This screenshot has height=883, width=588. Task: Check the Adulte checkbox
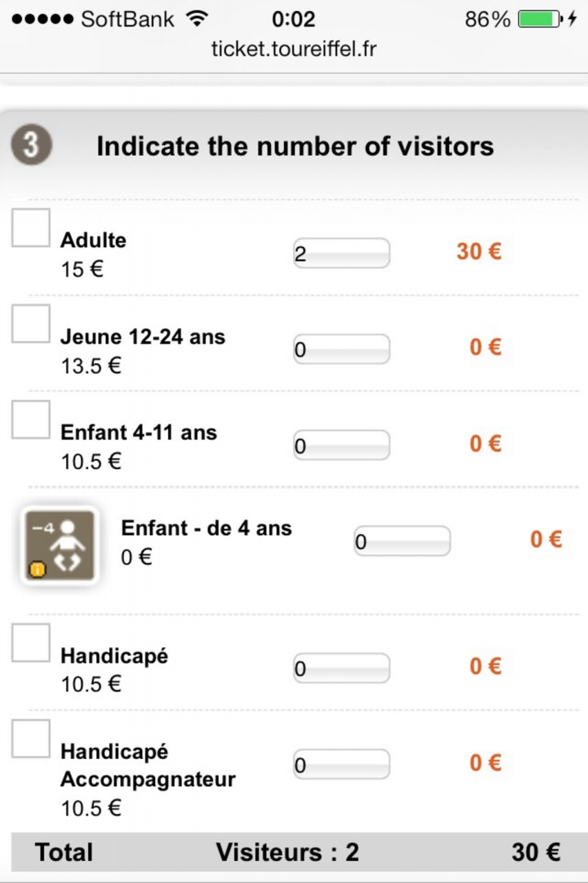click(x=31, y=228)
